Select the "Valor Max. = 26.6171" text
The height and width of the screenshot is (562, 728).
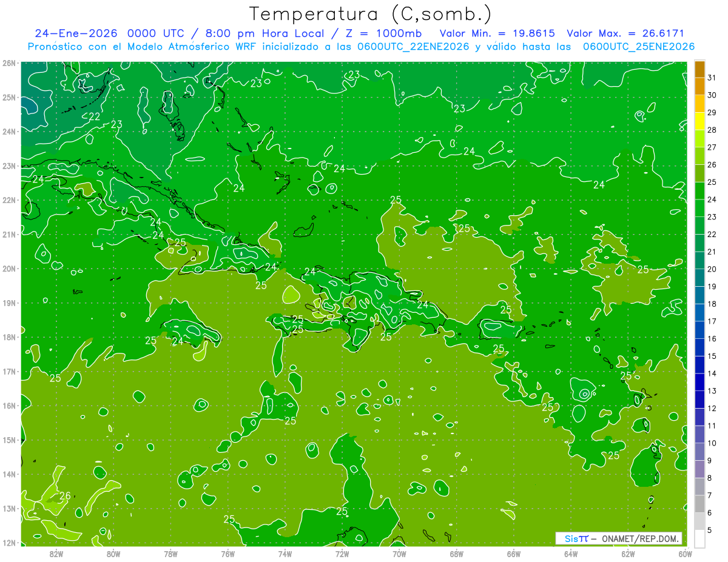point(626,33)
